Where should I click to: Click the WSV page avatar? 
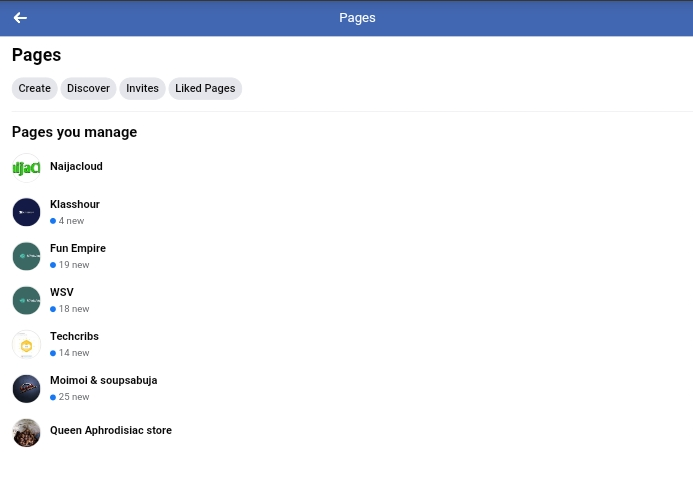[x=27, y=301]
